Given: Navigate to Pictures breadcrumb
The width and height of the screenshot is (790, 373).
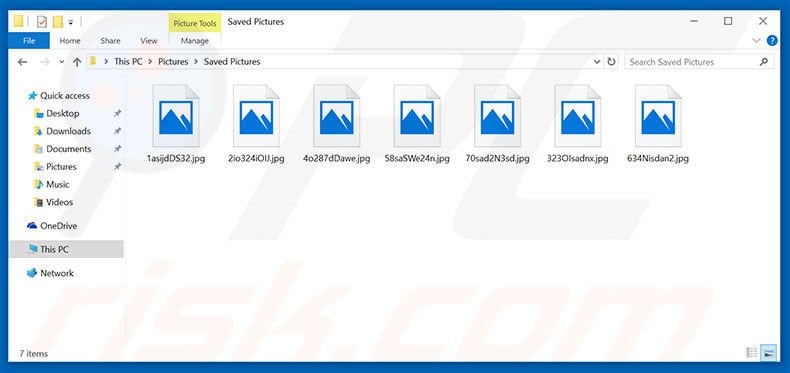Looking at the screenshot, I should pyautogui.click(x=173, y=61).
